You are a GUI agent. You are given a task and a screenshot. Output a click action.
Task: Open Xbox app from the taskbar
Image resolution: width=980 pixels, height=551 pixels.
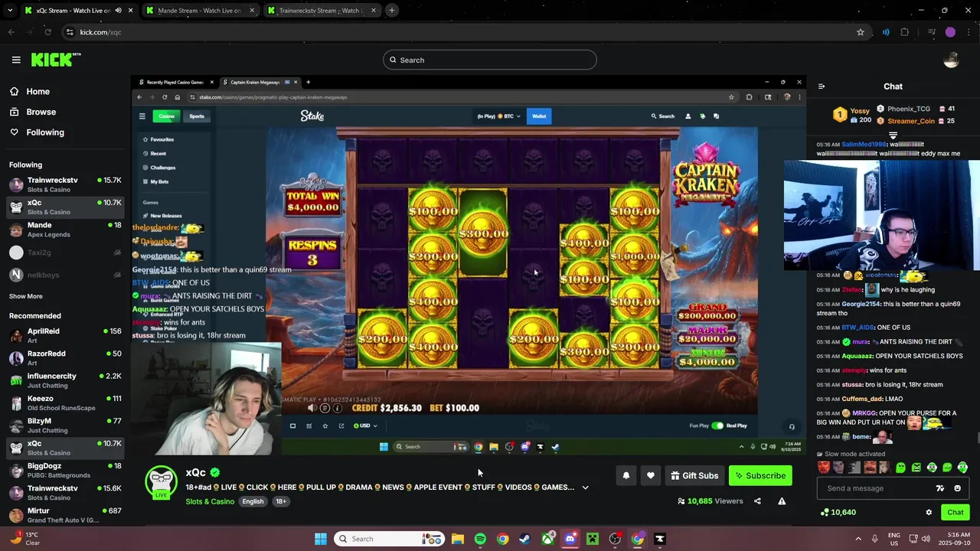coord(547,539)
